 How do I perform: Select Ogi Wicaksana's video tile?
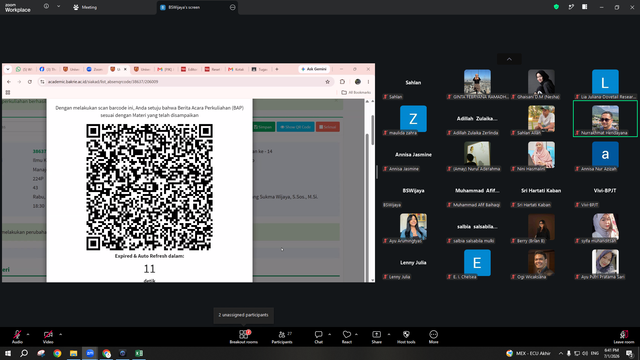541,263
